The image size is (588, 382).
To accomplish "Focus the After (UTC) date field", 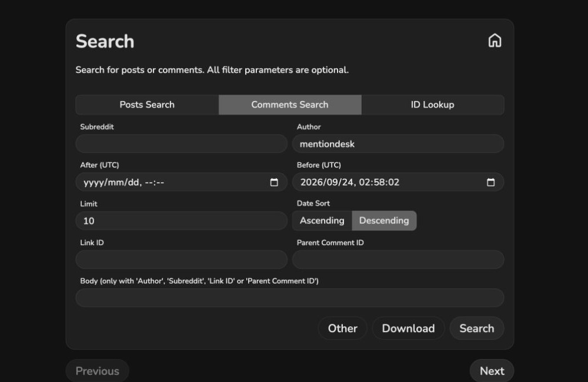I will click(182, 182).
